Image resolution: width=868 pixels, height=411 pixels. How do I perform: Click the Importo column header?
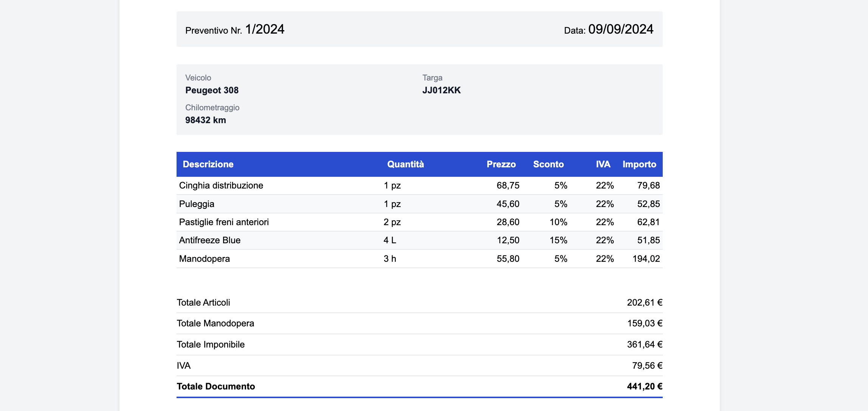tap(639, 164)
